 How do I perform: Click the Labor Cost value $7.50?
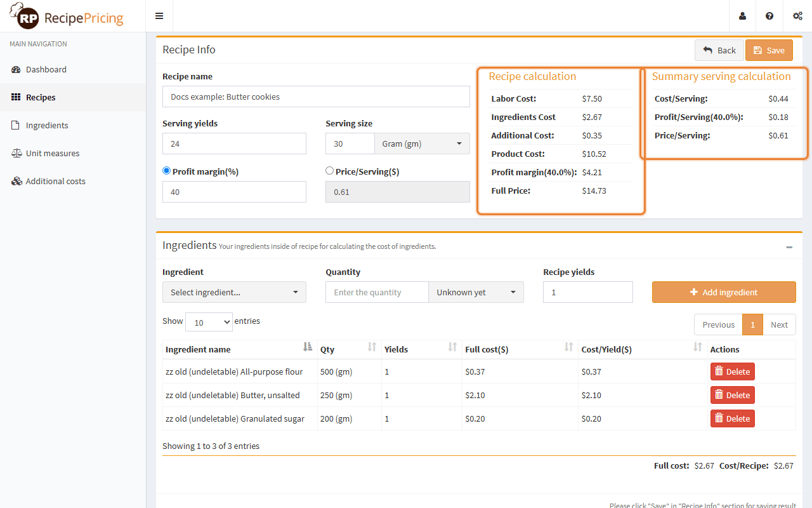point(592,98)
